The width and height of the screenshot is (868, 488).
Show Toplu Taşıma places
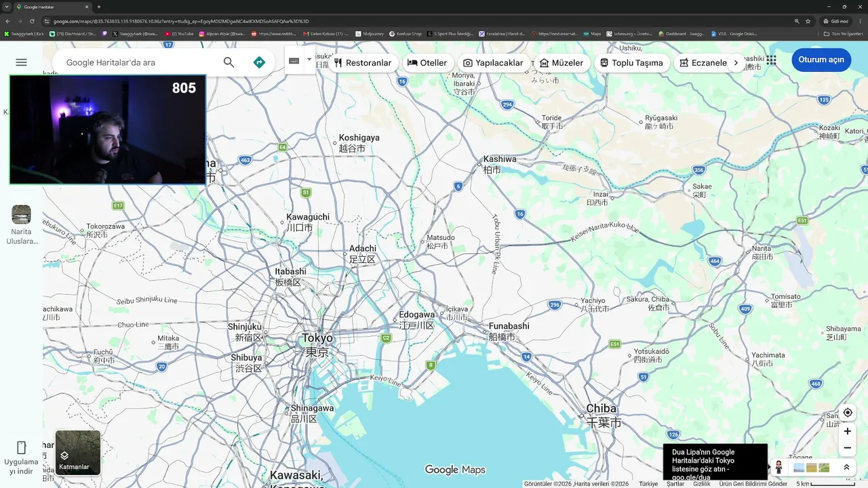[x=632, y=63]
